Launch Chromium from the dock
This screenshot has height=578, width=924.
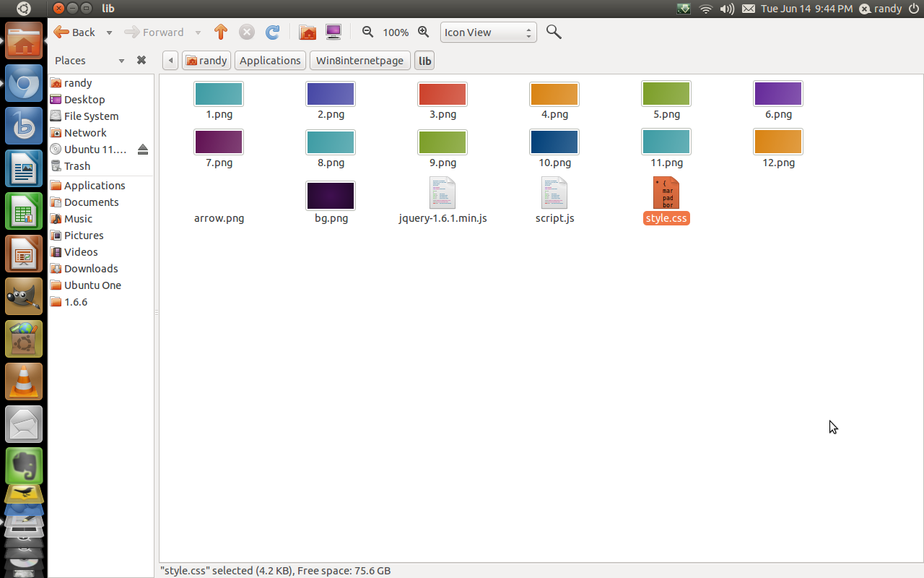point(24,85)
